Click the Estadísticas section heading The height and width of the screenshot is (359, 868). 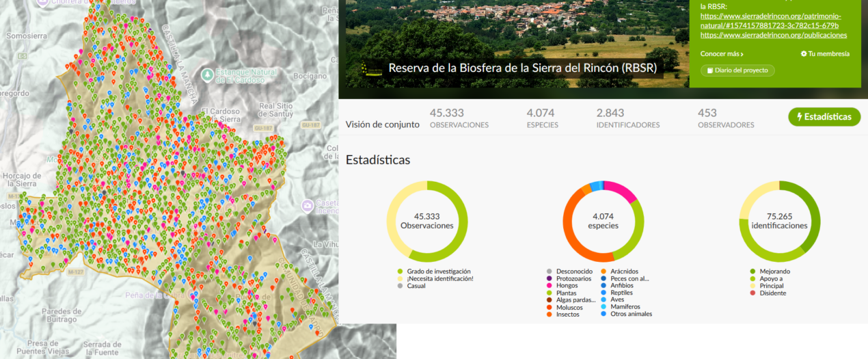point(378,160)
